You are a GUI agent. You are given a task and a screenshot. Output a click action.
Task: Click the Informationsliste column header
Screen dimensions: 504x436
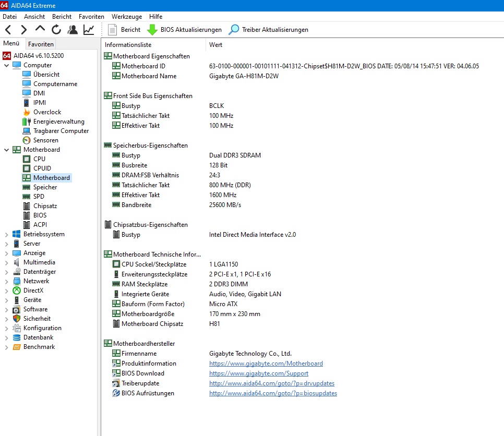click(x=153, y=45)
